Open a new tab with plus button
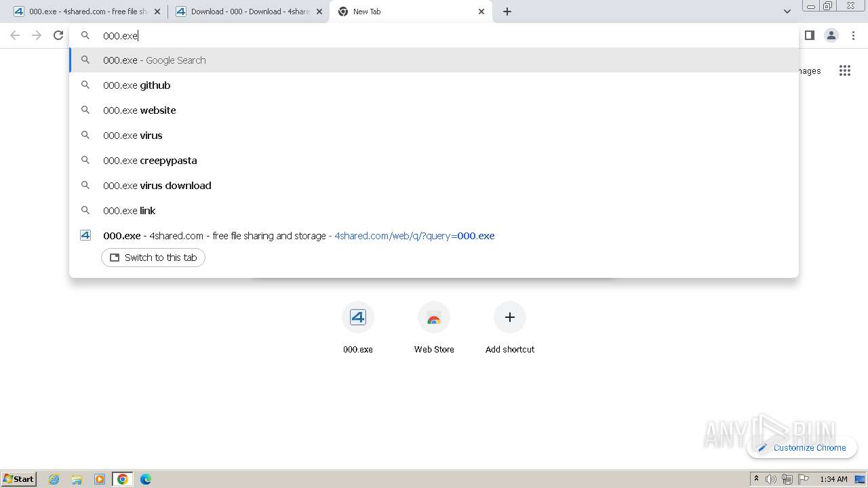Screen dimensions: 868x488 pos(507,12)
